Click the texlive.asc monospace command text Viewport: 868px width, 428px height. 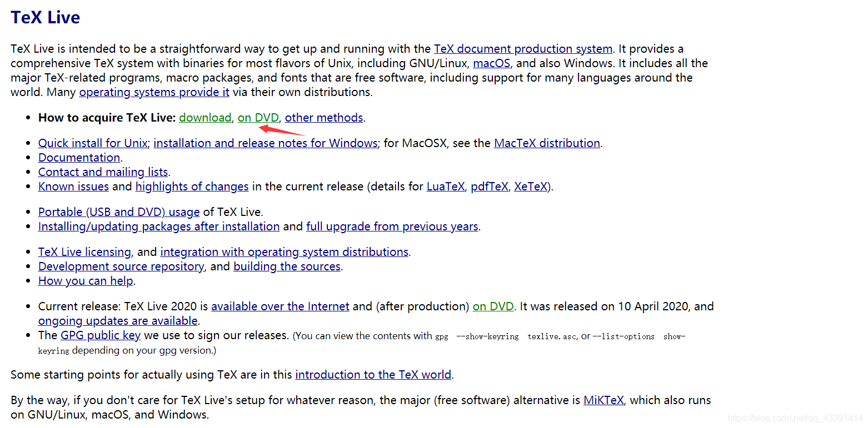click(x=552, y=336)
